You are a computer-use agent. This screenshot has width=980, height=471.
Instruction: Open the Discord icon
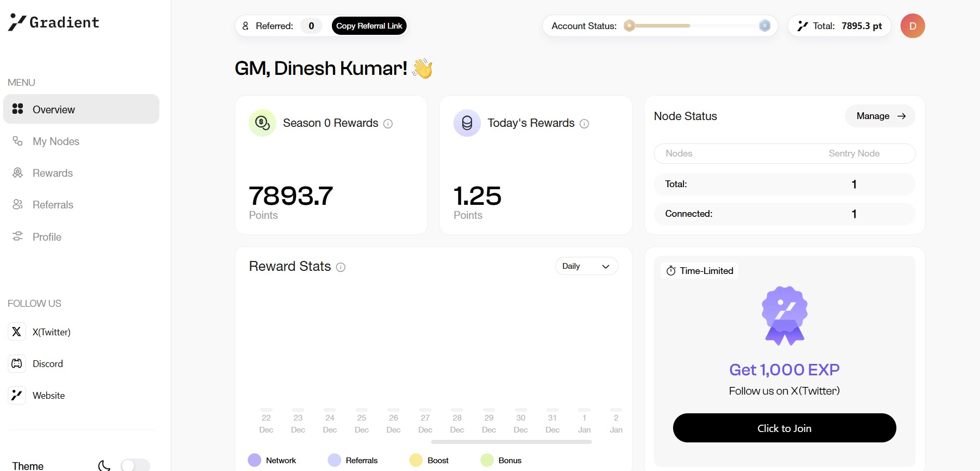click(16, 363)
